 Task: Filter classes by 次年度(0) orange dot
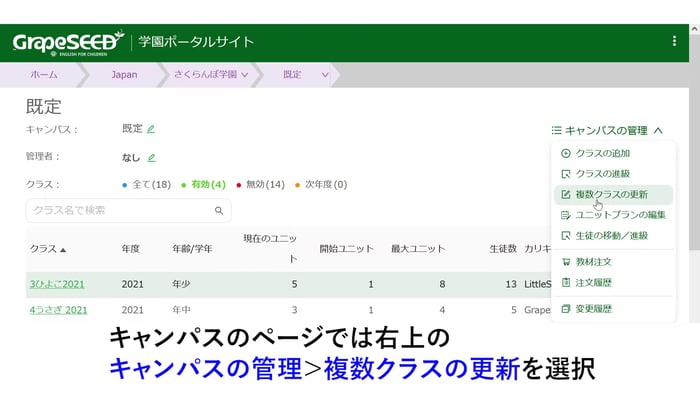(x=321, y=184)
